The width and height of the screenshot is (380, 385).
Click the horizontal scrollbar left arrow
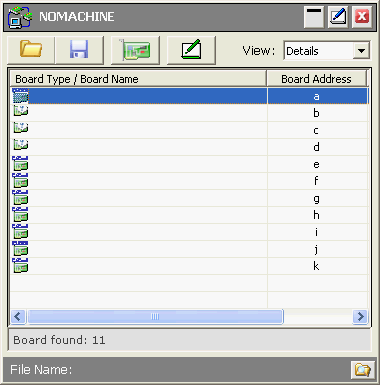(x=18, y=316)
